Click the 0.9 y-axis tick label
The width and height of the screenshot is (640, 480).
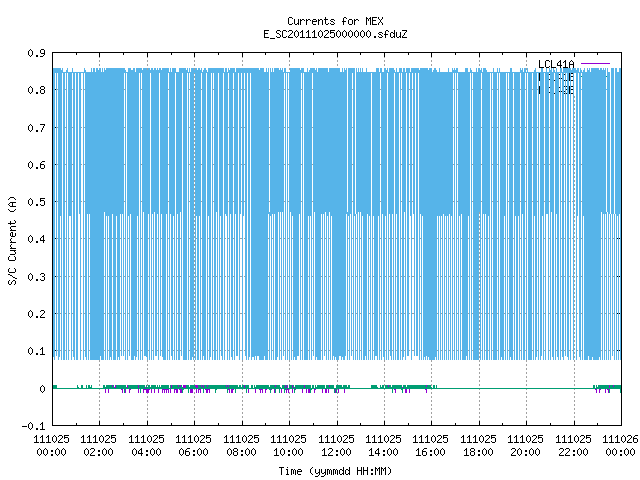coord(36,53)
